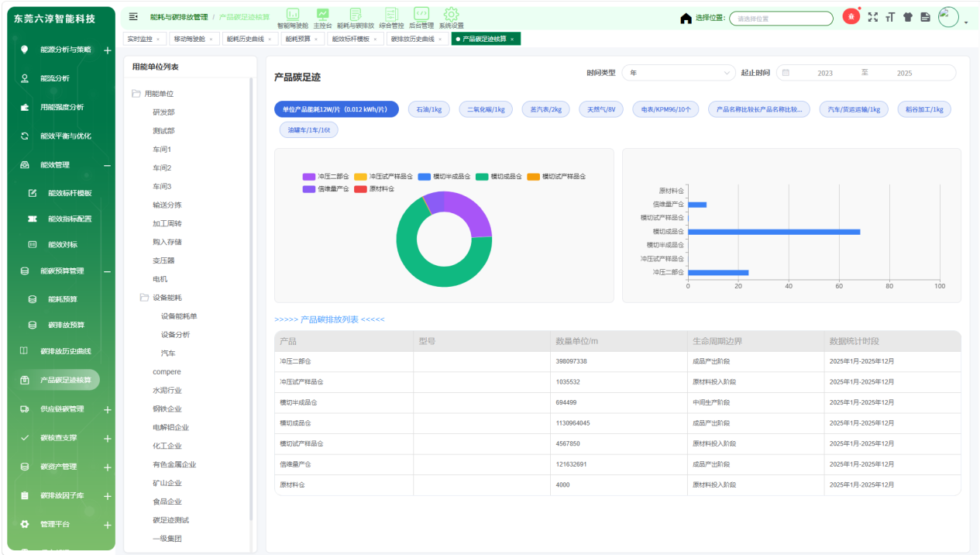This screenshot has height=555, width=980.
Task: Select 车间1 in the unit tree
Action: click(x=162, y=150)
